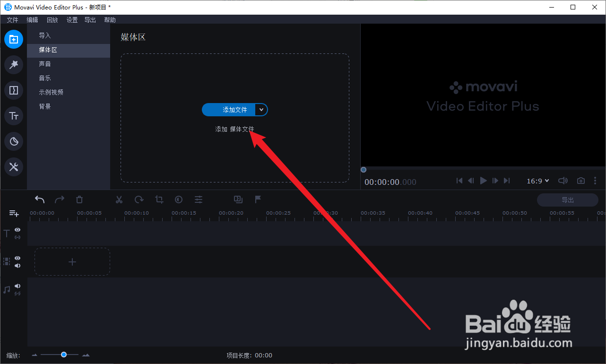
Task: Click the play button in preview
Action: pos(483,181)
